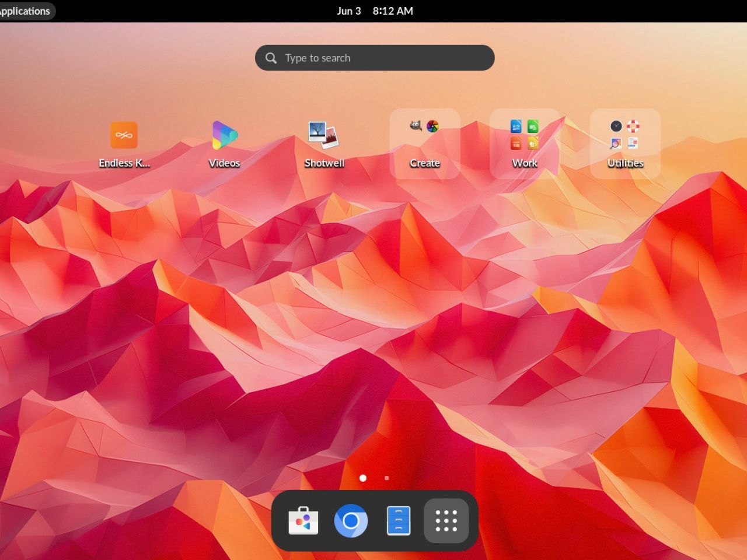
Task: Switch to the second app grid page dot
Action: coord(387,478)
